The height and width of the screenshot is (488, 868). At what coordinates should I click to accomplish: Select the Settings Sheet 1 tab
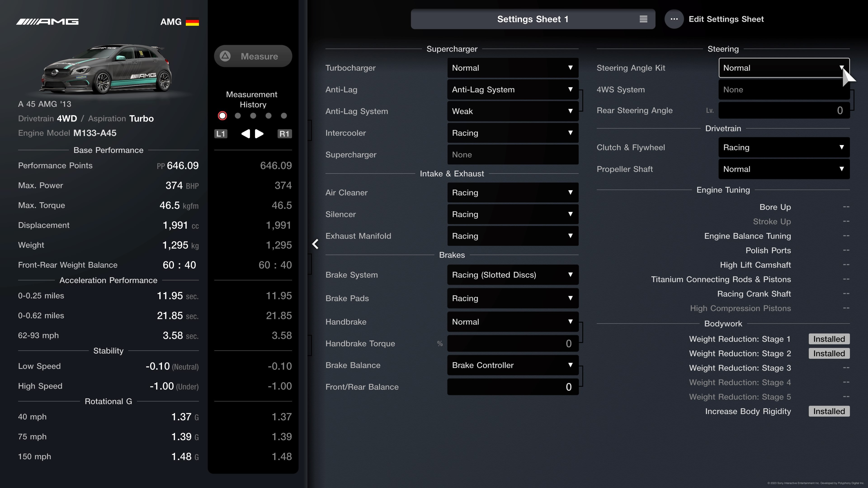pyautogui.click(x=532, y=19)
